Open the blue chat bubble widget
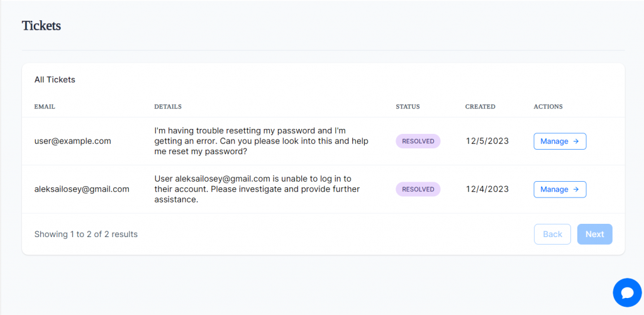This screenshot has width=644, height=315. click(x=626, y=292)
